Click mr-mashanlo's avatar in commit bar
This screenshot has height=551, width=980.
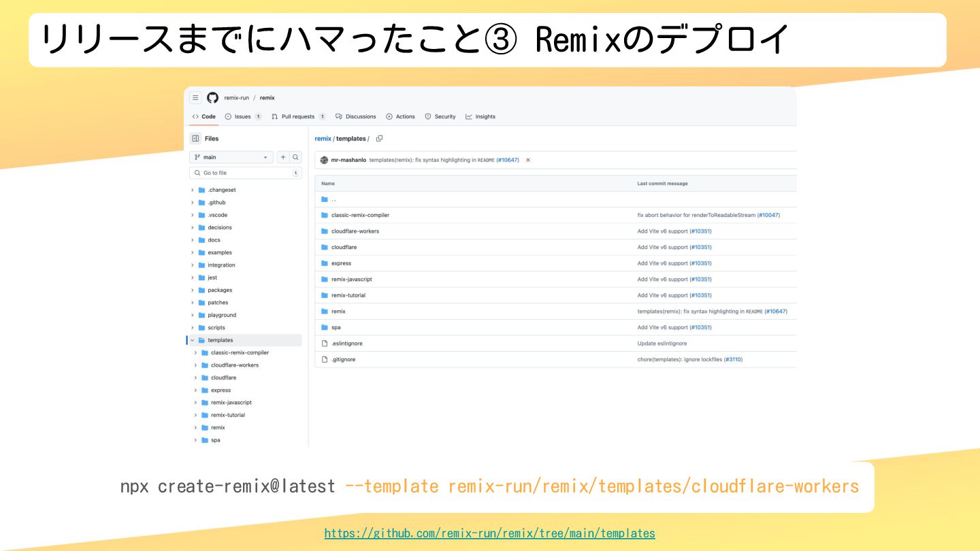click(x=324, y=160)
